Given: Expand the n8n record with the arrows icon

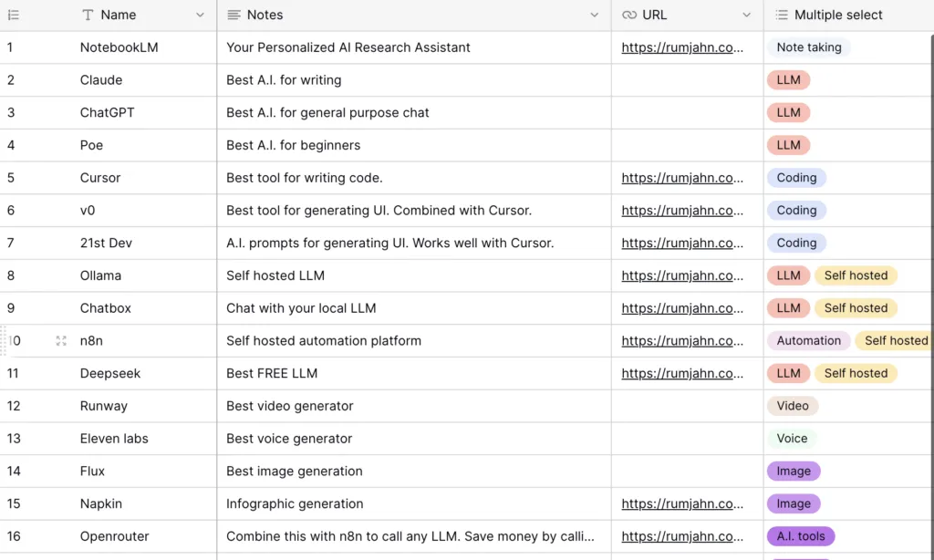Looking at the screenshot, I should pos(61,341).
